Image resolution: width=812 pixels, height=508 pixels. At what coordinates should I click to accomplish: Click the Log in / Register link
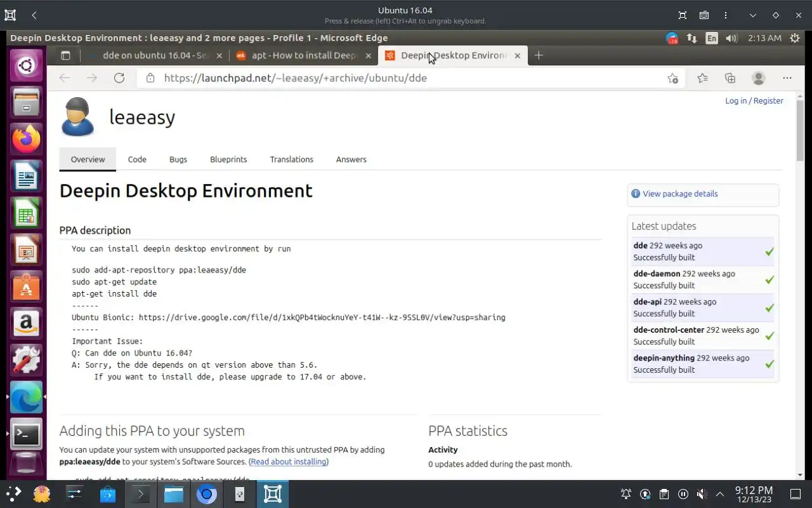(754, 101)
